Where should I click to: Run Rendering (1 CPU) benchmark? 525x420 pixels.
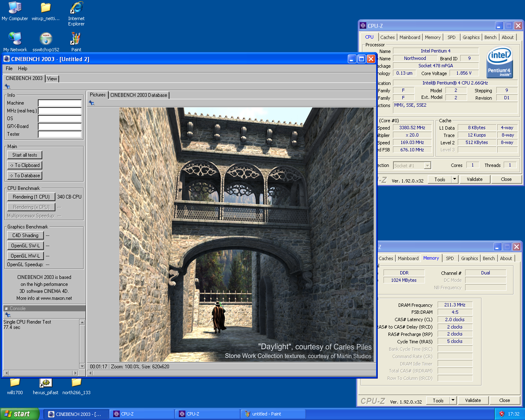(x=31, y=197)
